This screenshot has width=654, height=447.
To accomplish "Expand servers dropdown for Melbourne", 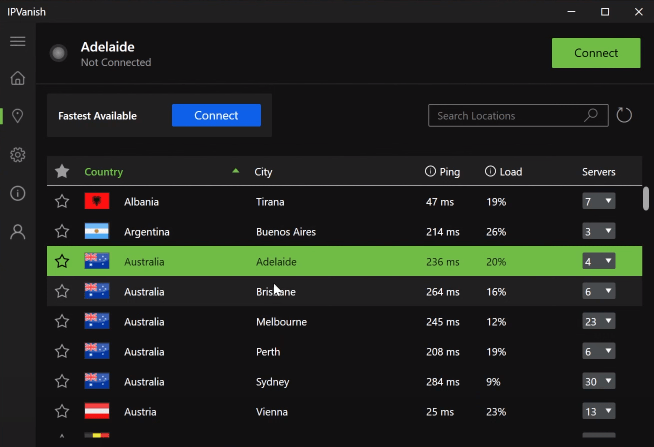I will [598, 322].
